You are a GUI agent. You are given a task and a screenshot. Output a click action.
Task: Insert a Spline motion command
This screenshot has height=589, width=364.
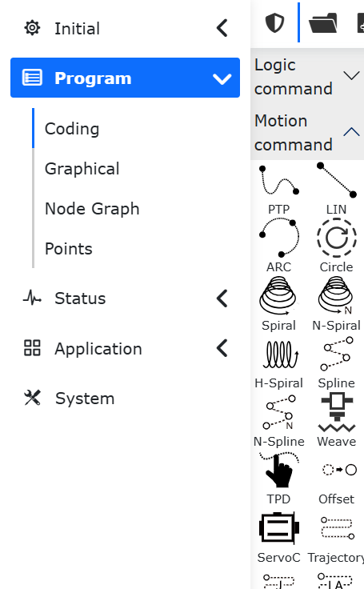(x=337, y=354)
